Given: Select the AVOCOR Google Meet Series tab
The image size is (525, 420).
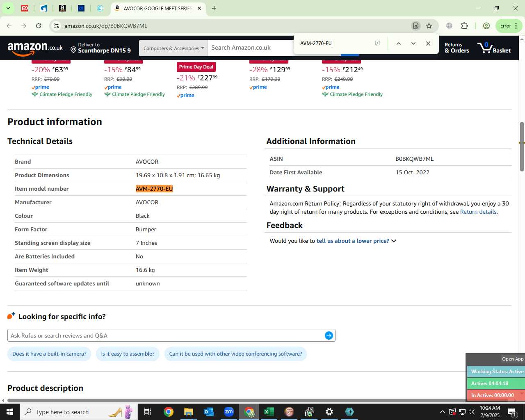Looking at the screenshot, I should [158, 8].
